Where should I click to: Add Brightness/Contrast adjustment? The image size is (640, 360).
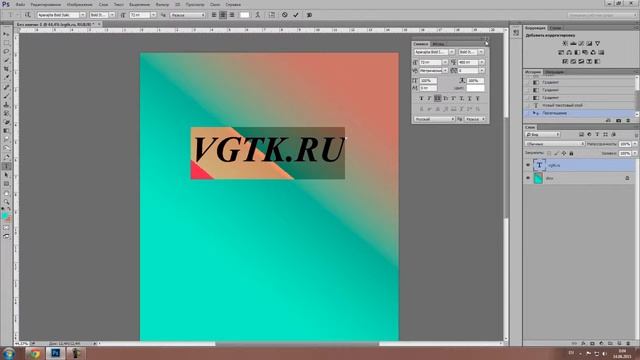pos(565,43)
